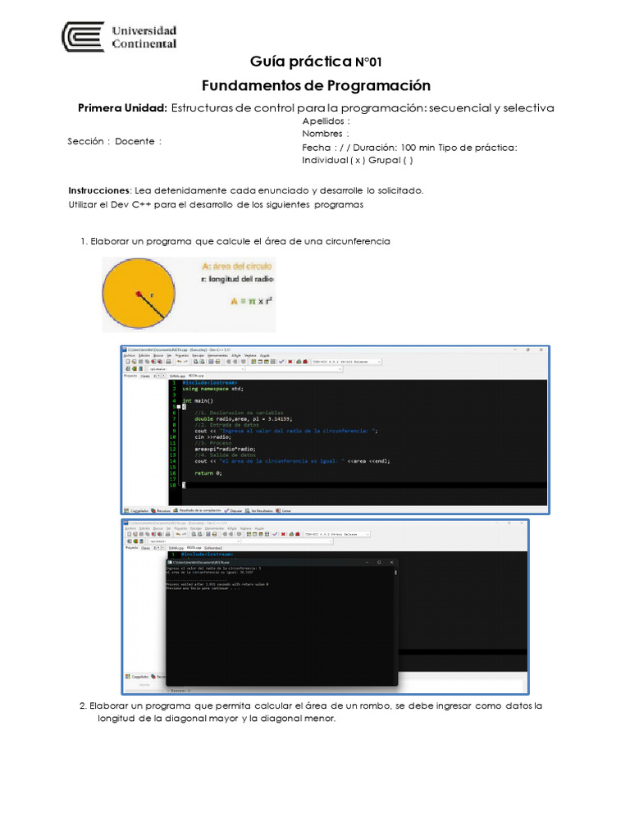The height and width of the screenshot is (840, 630).
Task: Open the Ayuda menu in the upper Dev-C++
Action: pos(265,356)
